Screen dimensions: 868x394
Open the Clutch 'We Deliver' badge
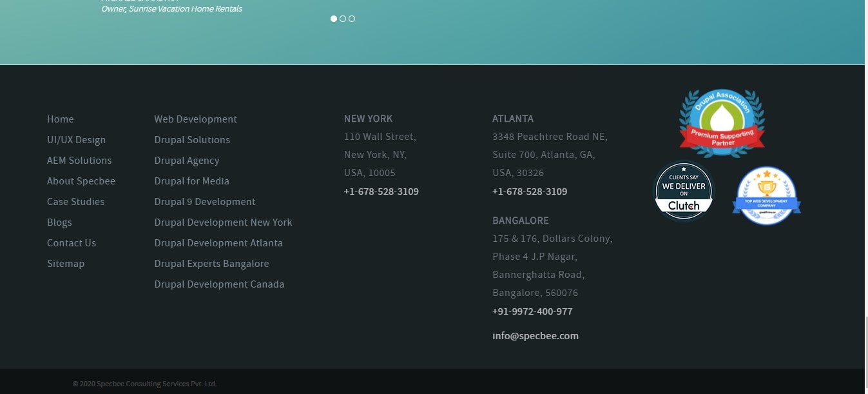(684, 191)
